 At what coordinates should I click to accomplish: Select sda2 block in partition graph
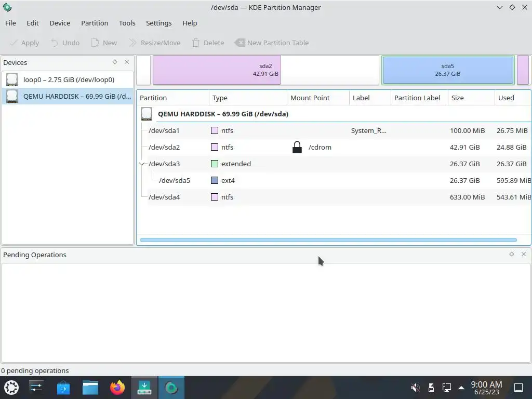[x=265, y=70]
